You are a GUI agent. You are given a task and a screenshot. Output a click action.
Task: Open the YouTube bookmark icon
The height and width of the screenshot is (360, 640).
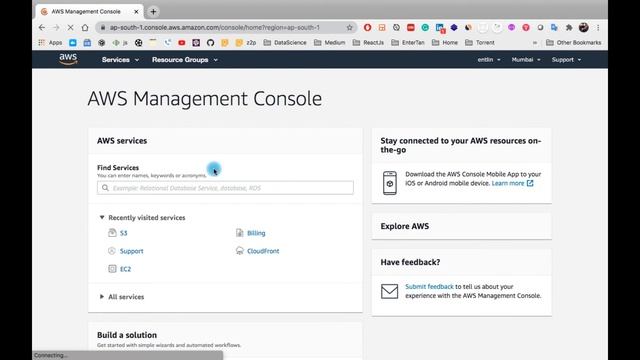coord(182,42)
